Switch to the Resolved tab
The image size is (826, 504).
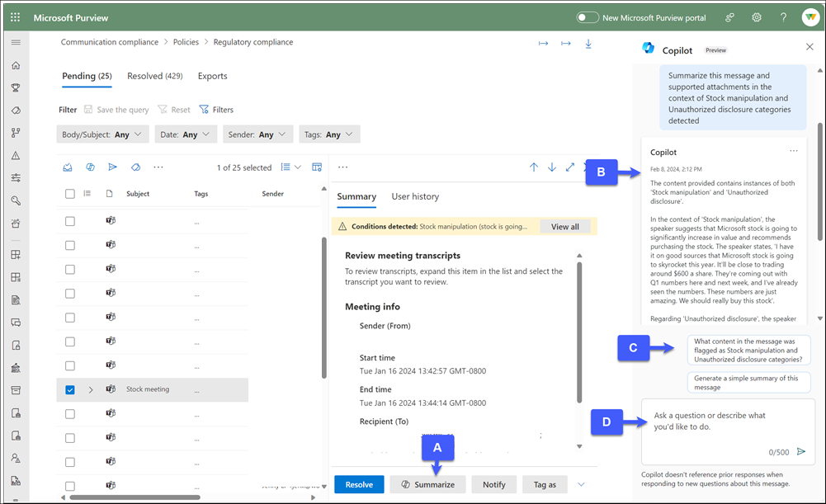point(154,75)
